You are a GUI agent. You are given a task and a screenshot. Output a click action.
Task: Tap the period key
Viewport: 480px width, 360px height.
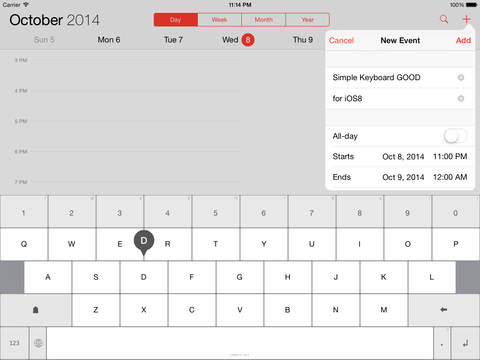pyautogui.click(x=442, y=343)
